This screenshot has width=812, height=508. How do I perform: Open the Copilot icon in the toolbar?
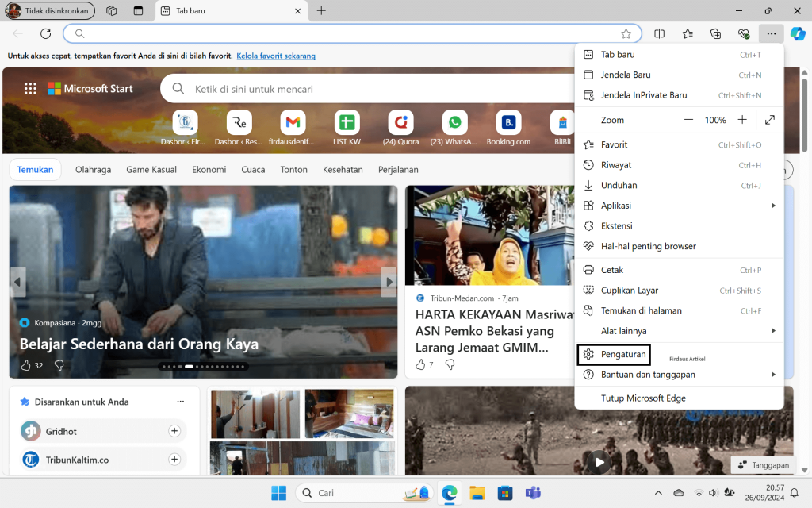[x=797, y=33]
